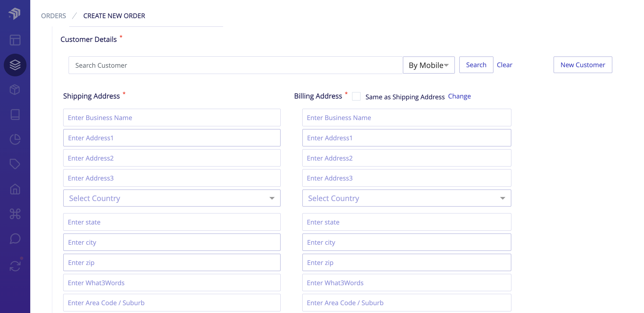This screenshot has height=313, width=644.
Task: Expand shipping Select Country dropdown
Action: (172, 198)
